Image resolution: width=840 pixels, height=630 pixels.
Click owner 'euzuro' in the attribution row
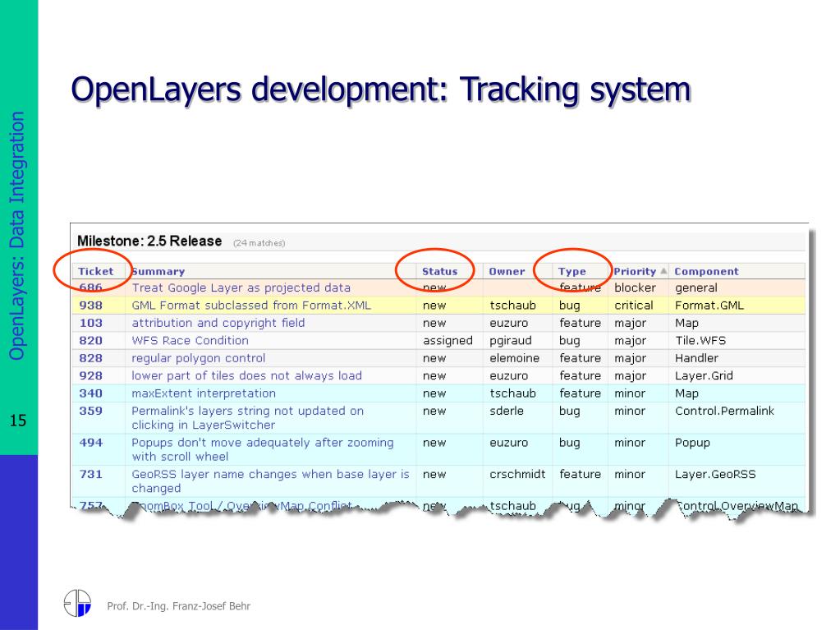509,323
